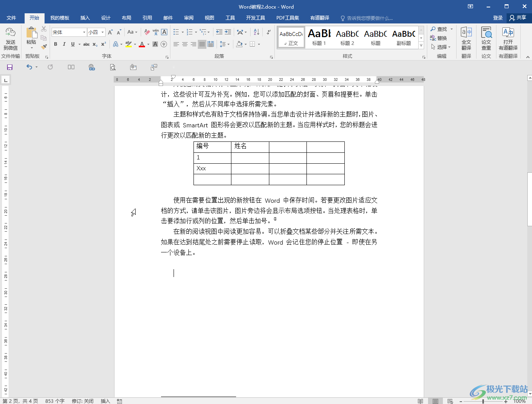Expand the Aa change case menu
The image size is (532, 404).
[x=132, y=32]
